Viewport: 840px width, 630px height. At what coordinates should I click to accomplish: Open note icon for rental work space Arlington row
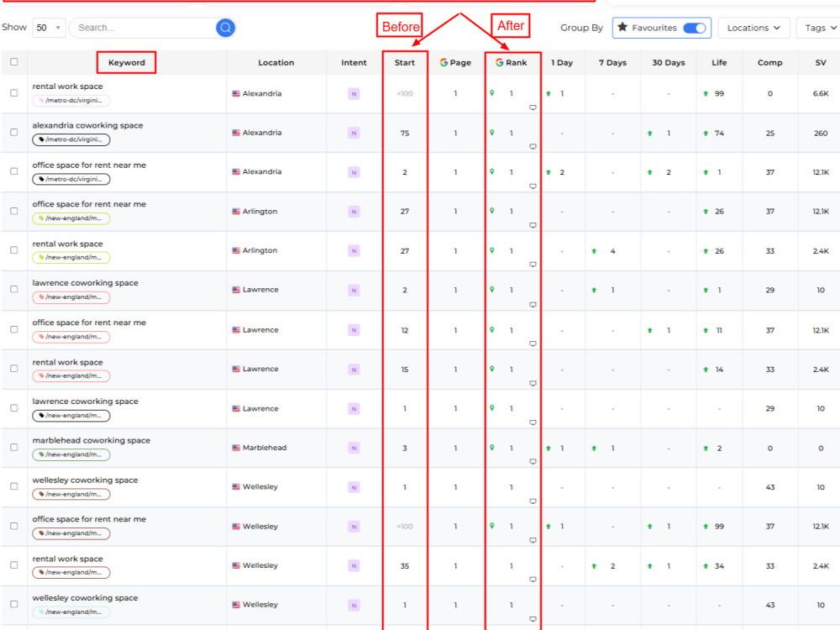(533, 264)
